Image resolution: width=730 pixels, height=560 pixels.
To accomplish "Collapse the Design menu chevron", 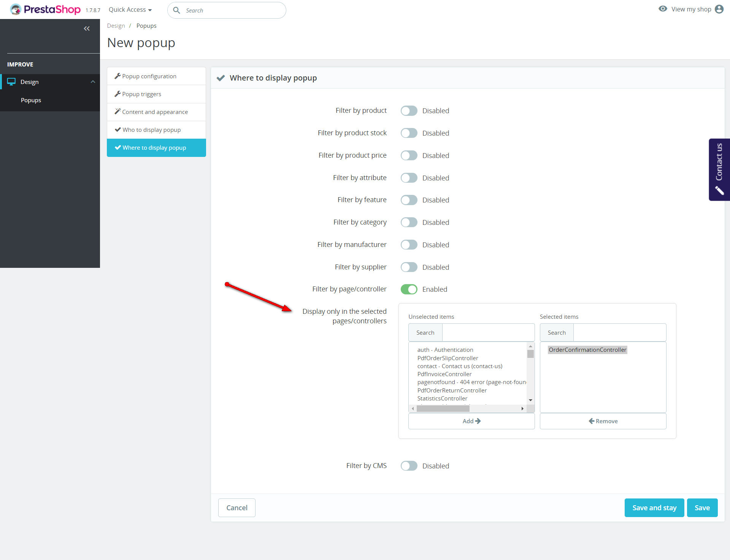I will pyautogui.click(x=93, y=82).
